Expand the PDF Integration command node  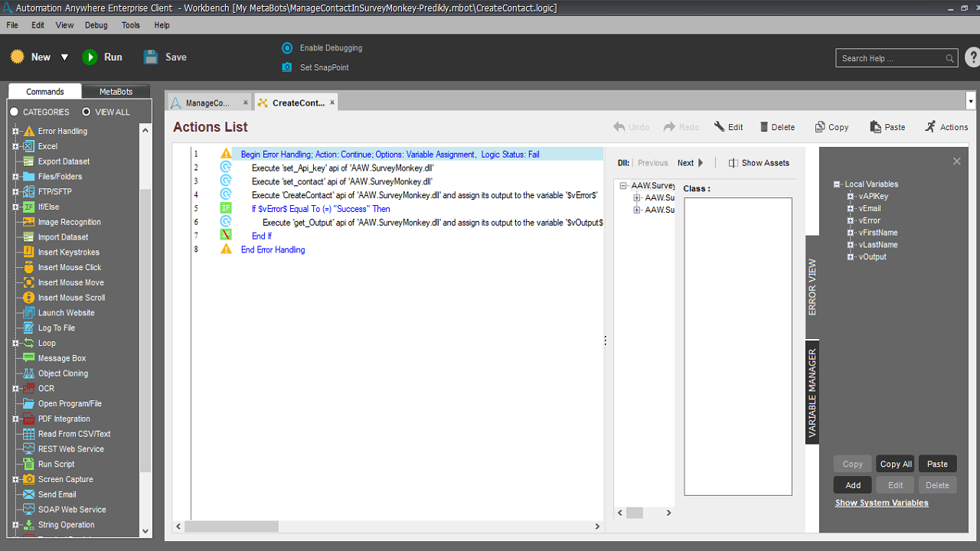[15, 419]
